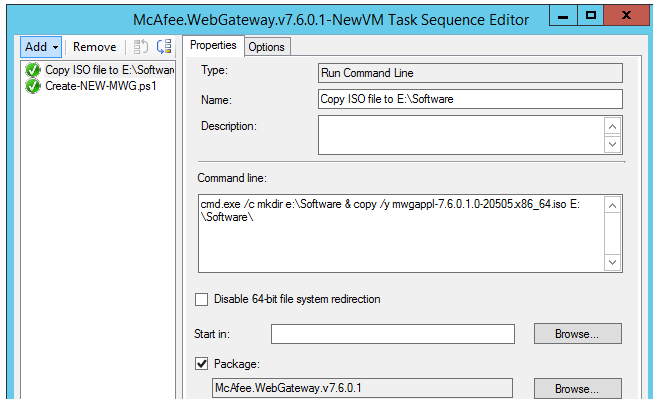
Task: Uncheck the Package checkbox
Action: [x=202, y=364]
